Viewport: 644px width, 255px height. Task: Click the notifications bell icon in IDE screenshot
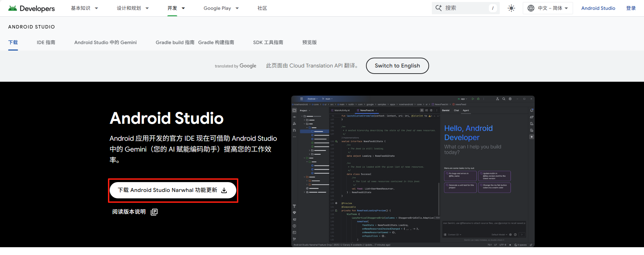(532, 110)
